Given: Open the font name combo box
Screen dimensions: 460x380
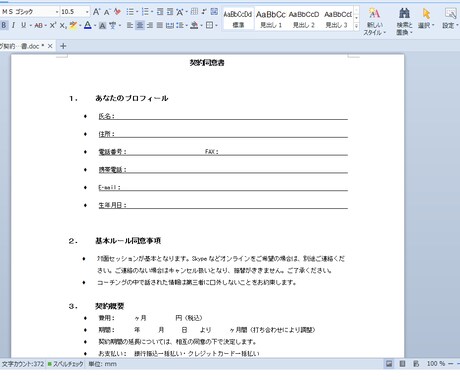Looking at the screenshot, I should tap(30, 12).
